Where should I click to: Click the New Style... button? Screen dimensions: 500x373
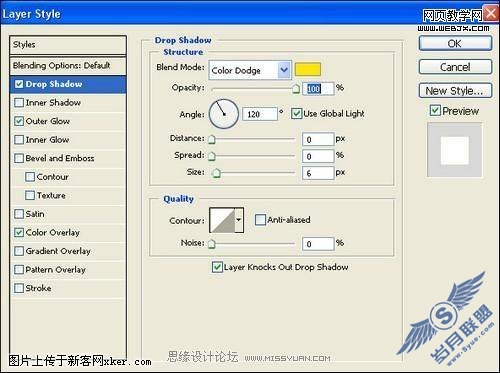[455, 91]
